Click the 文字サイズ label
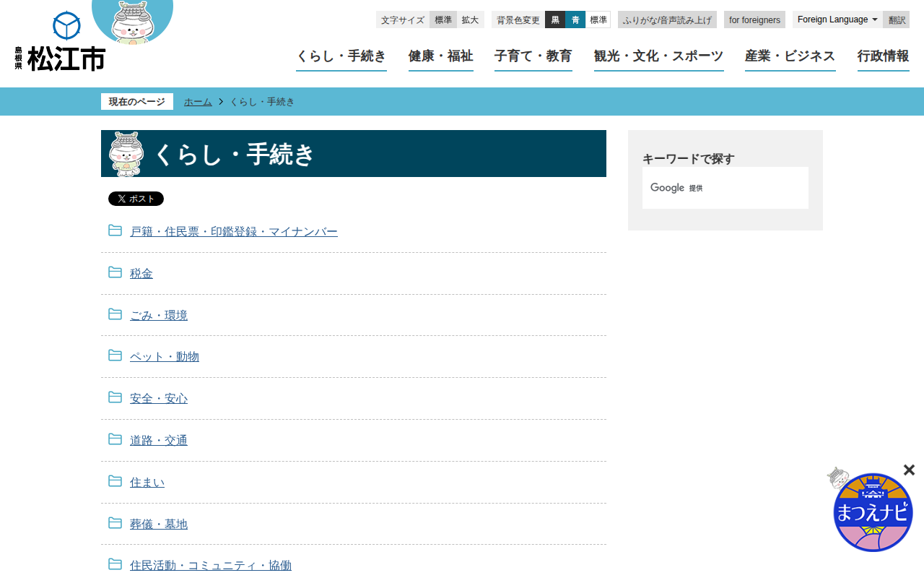Screen dimensions: 924x578 coord(403,20)
